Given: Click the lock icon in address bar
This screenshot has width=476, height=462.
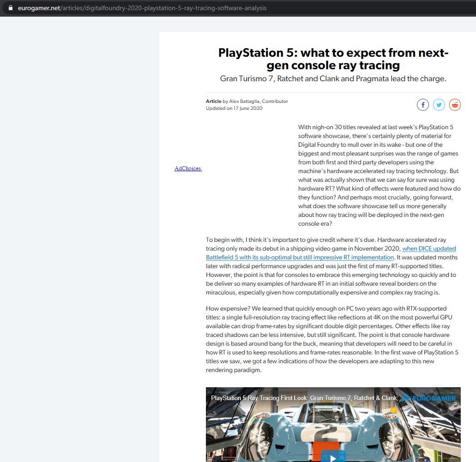Looking at the screenshot, I should [x=11, y=8].
